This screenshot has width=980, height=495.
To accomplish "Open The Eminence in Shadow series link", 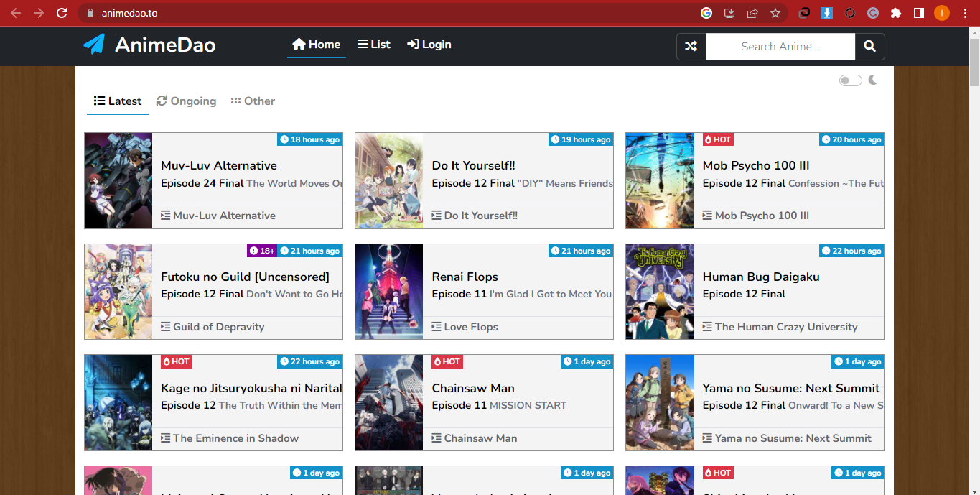I will point(230,438).
